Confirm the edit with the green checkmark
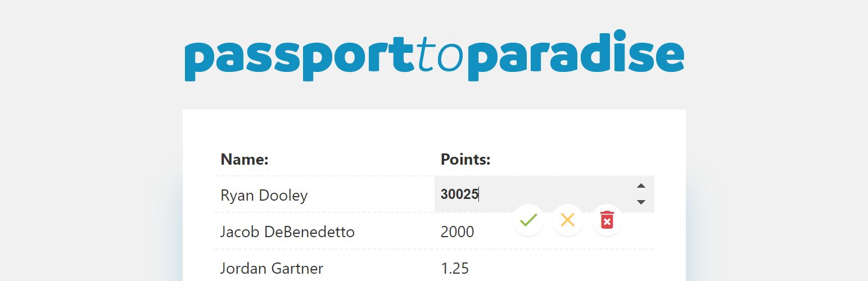Image resolution: width=868 pixels, height=281 pixels. coord(528,220)
